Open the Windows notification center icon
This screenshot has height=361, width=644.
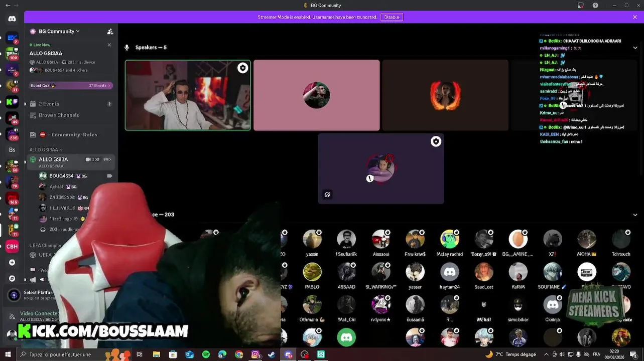click(x=633, y=354)
